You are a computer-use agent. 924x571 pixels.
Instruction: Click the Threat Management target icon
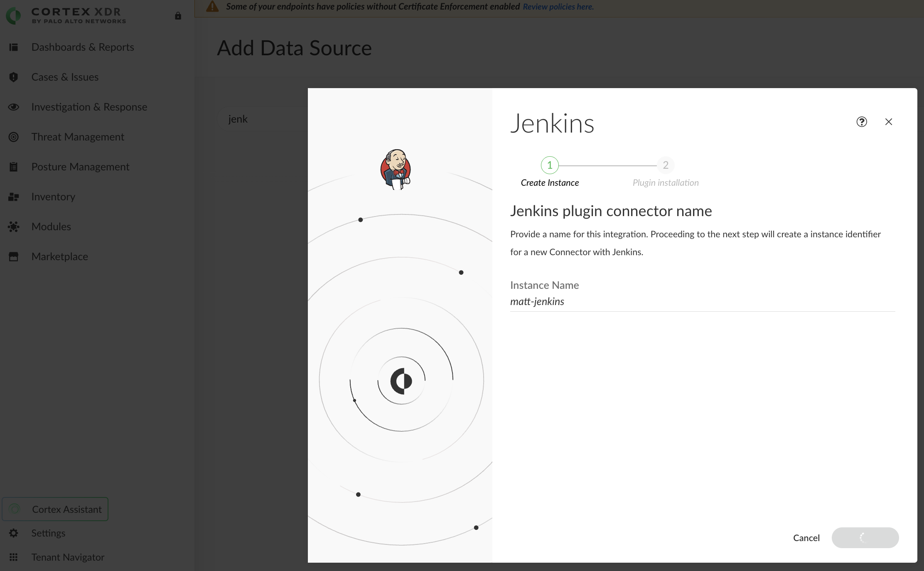click(14, 137)
